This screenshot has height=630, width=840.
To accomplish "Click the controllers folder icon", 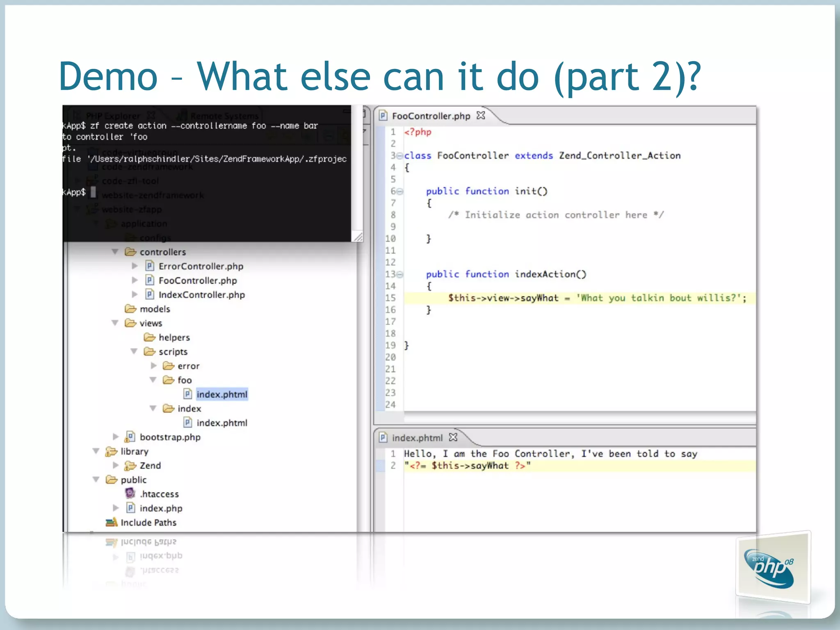I will coord(130,251).
